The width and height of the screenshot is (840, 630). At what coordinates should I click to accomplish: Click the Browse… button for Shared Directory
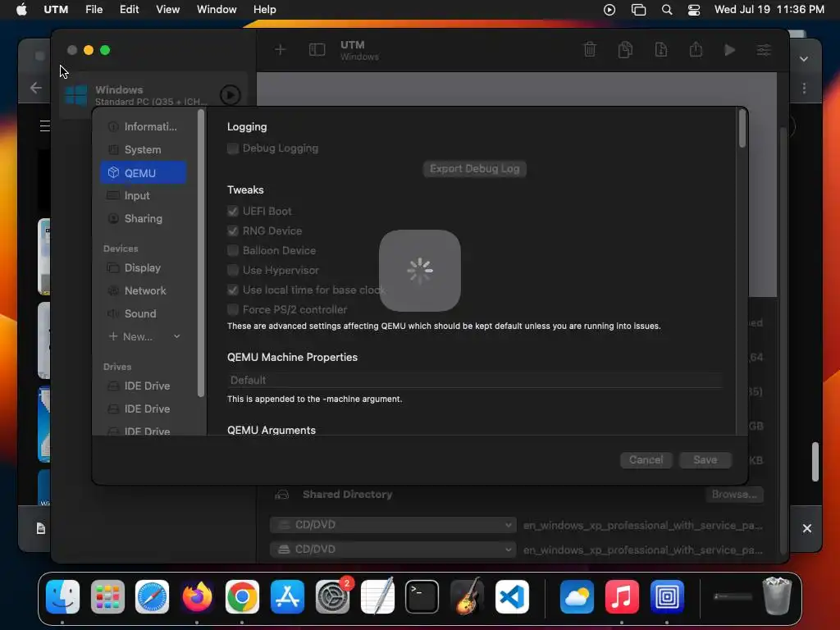734,495
